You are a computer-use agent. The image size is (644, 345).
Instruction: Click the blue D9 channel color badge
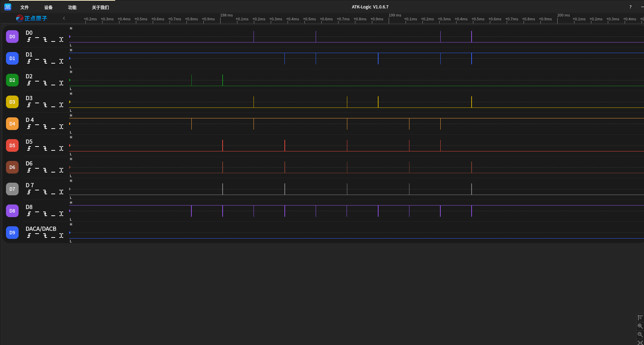[12, 233]
